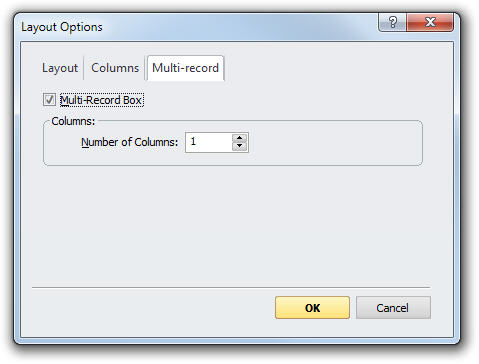479x364 pixels.
Task: Increase column count with up arrow
Action: click(239, 138)
